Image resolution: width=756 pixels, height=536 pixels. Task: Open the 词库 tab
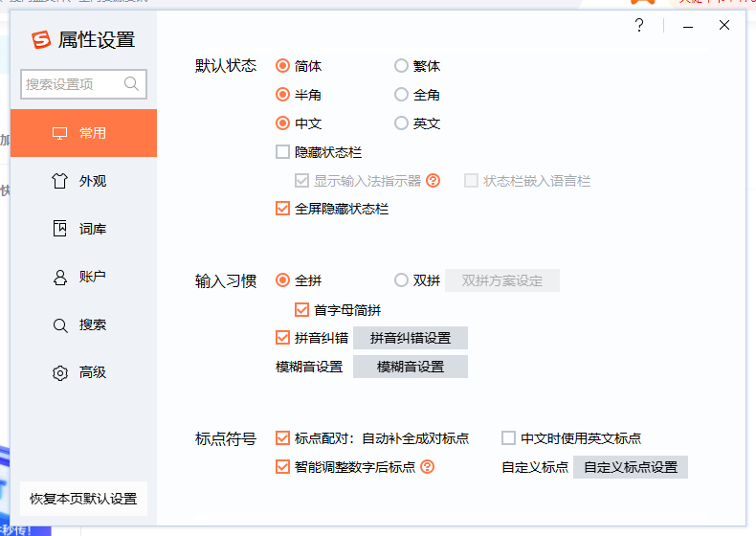pos(83,229)
